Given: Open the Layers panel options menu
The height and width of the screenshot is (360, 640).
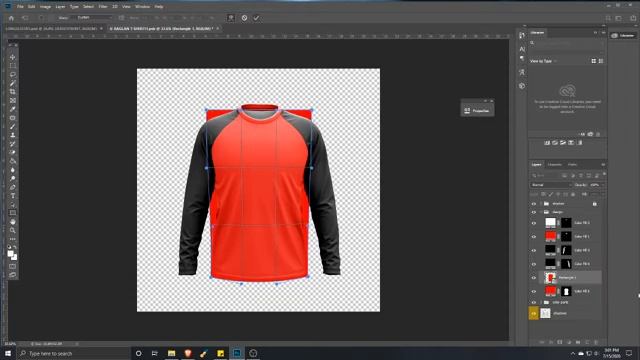Looking at the screenshot, I should pos(603,164).
